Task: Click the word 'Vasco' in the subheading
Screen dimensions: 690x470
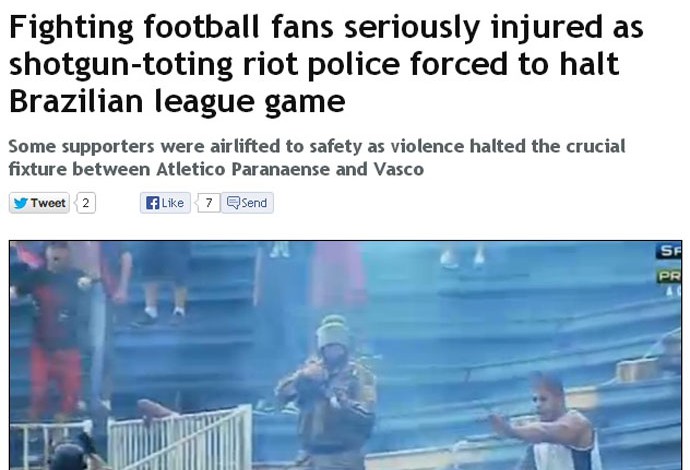Action: coord(399,169)
